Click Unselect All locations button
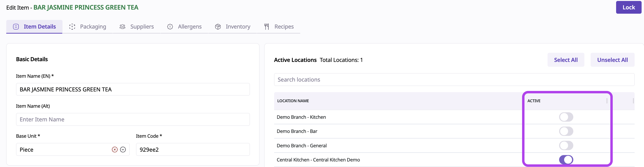This screenshot has height=167, width=644. point(612,60)
